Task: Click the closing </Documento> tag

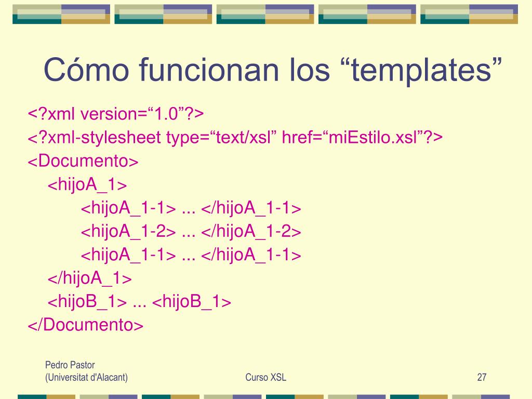Action: tap(86, 325)
